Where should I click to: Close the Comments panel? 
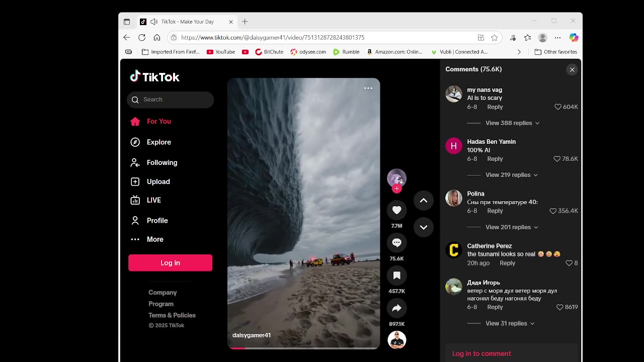tap(572, 70)
